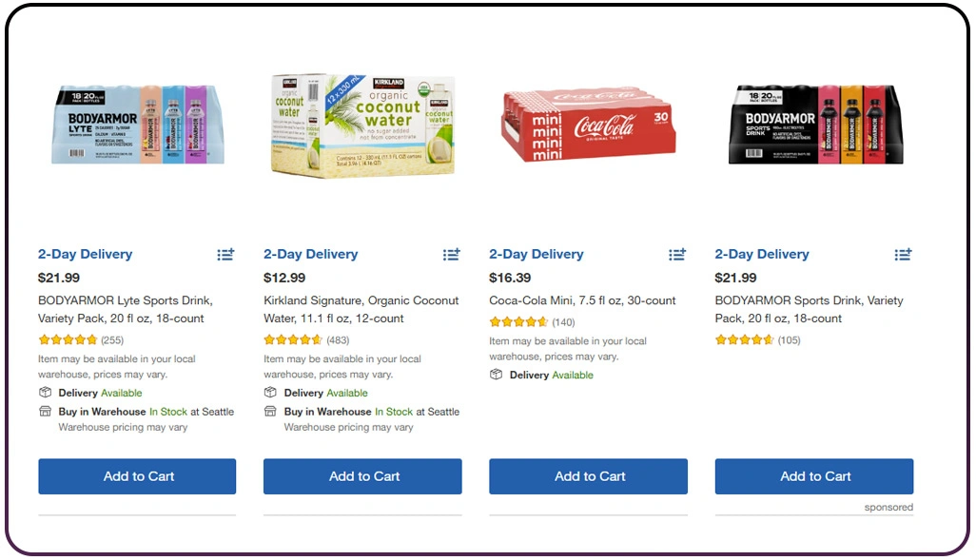Add BODYARMOR Sports Drink to list via list icon
Screen dimensions: 976x560
902,254
